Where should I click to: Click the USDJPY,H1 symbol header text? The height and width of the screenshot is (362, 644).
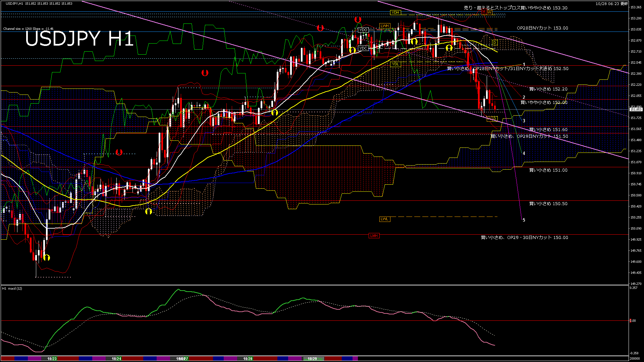14,4
